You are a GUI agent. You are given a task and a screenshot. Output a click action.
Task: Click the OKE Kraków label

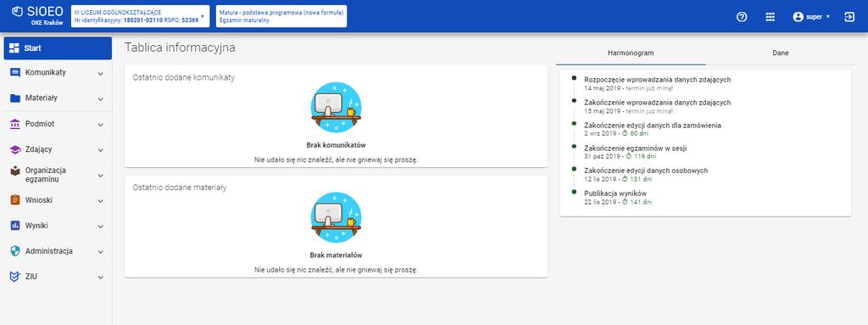pyautogui.click(x=47, y=23)
